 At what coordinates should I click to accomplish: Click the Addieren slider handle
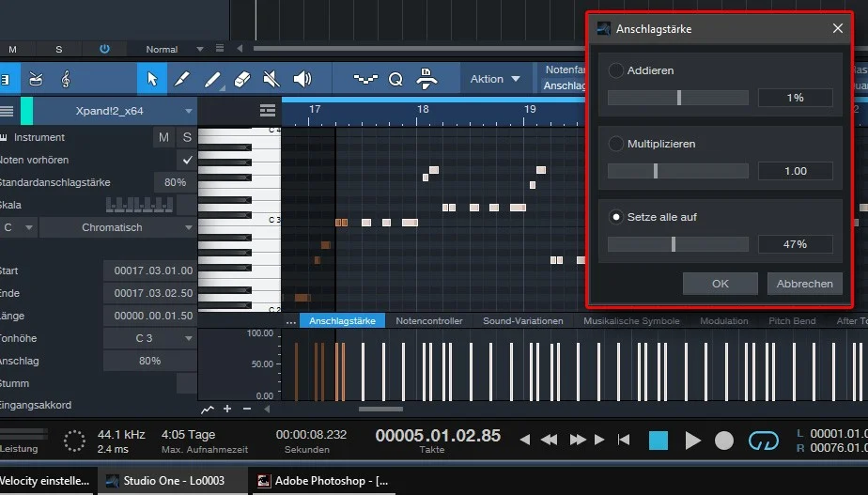pyautogui.click(x=678, y=98)
